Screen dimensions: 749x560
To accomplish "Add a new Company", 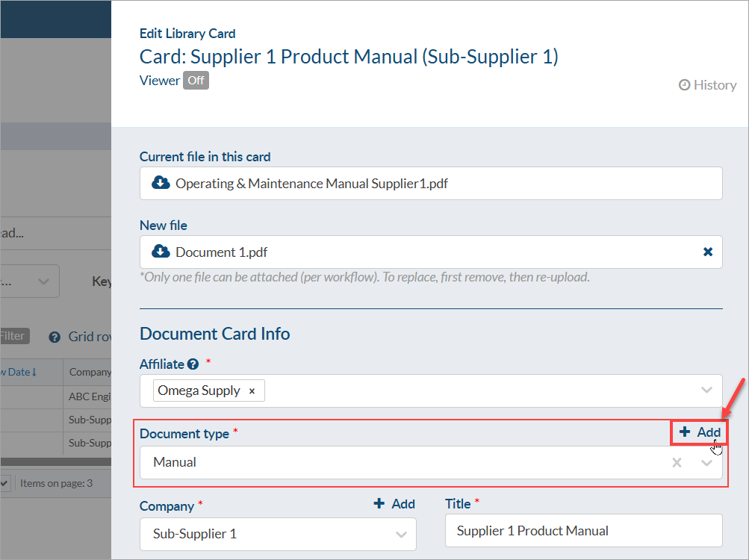I will click(394, 503).
